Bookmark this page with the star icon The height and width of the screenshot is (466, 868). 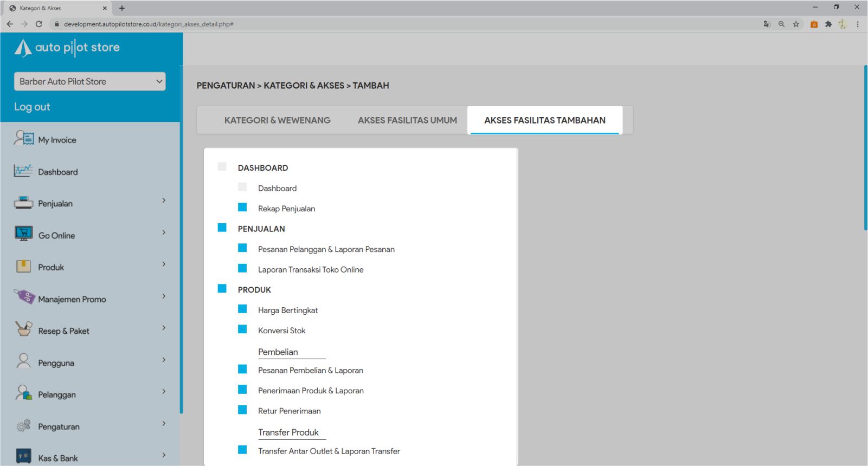click(796, 24)
